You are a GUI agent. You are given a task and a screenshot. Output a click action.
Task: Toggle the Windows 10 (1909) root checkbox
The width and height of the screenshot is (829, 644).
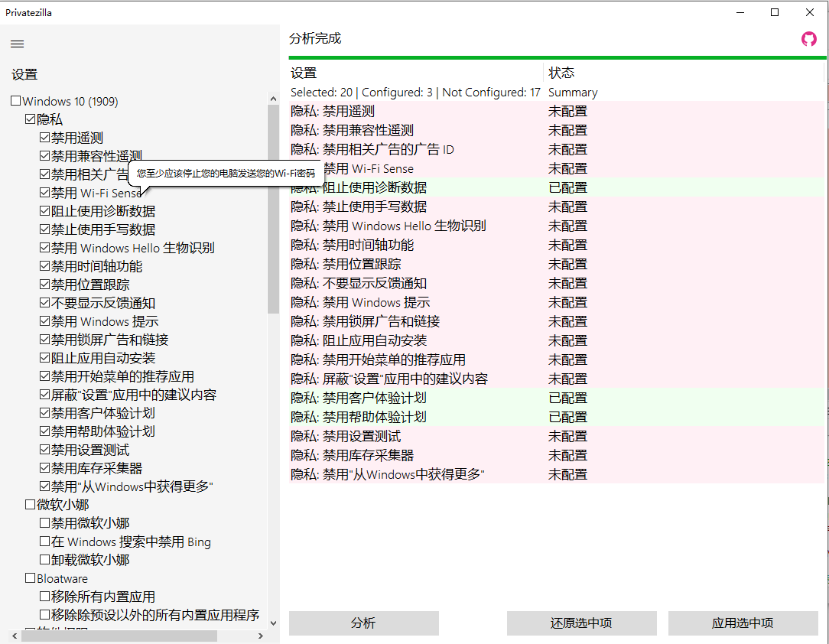pos(16,101)
